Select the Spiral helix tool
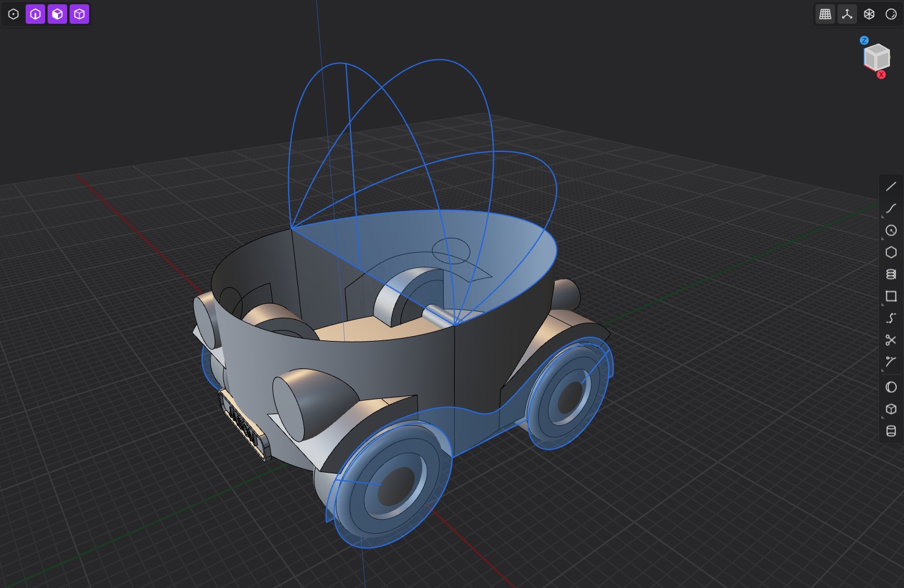The width and height of the screenshot is (904, 588). tap(891, 274)
